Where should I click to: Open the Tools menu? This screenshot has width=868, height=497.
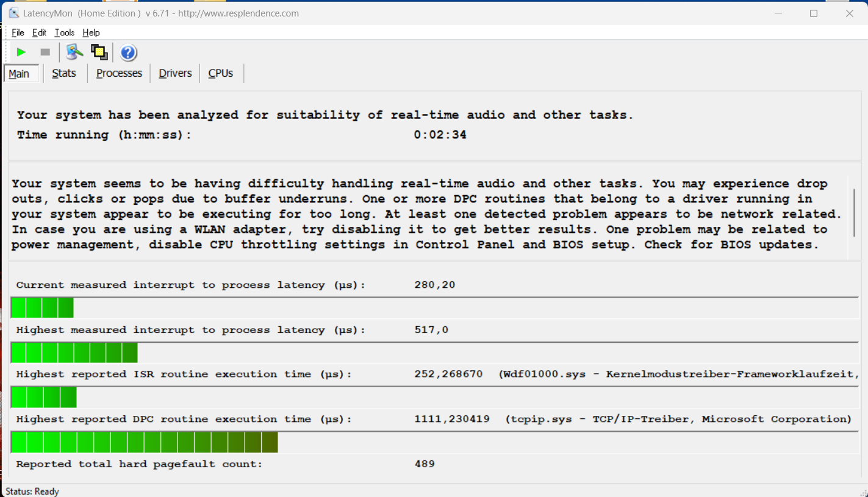(64, 33)
